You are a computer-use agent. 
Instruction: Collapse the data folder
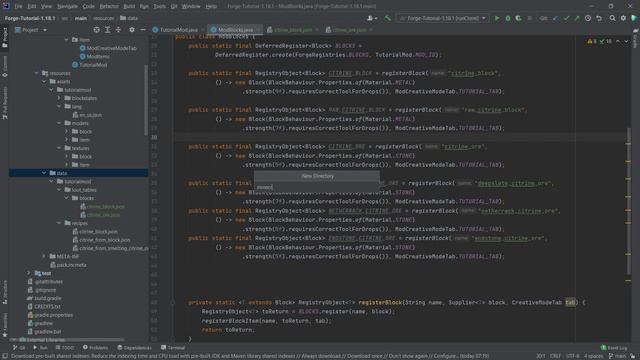coord(44,173)
